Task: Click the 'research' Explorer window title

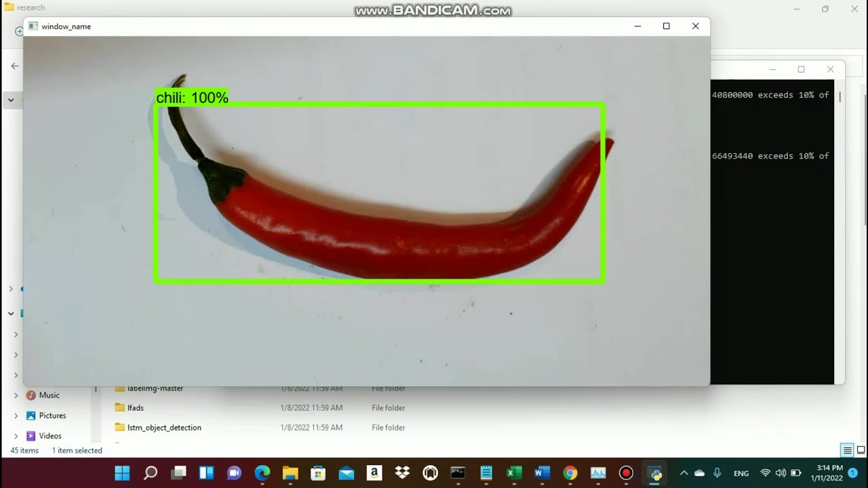Action: [31, 7]
